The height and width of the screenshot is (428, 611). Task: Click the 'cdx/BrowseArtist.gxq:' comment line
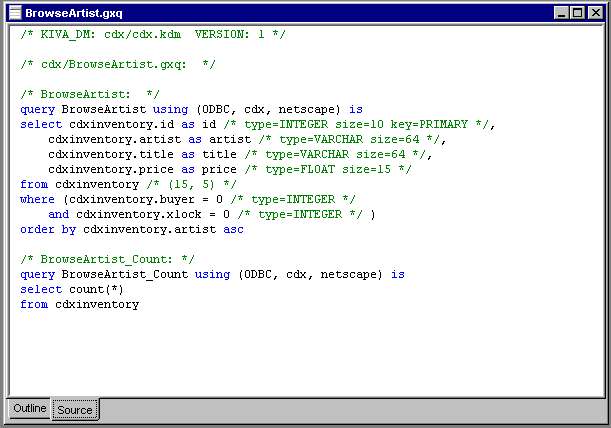click(118, 64)
